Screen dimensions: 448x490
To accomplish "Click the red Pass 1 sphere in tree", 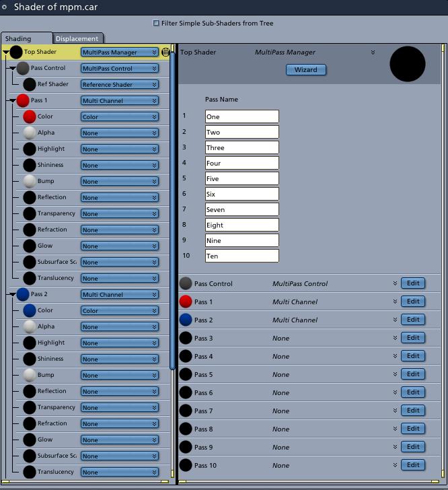I will tap(23, 100).
